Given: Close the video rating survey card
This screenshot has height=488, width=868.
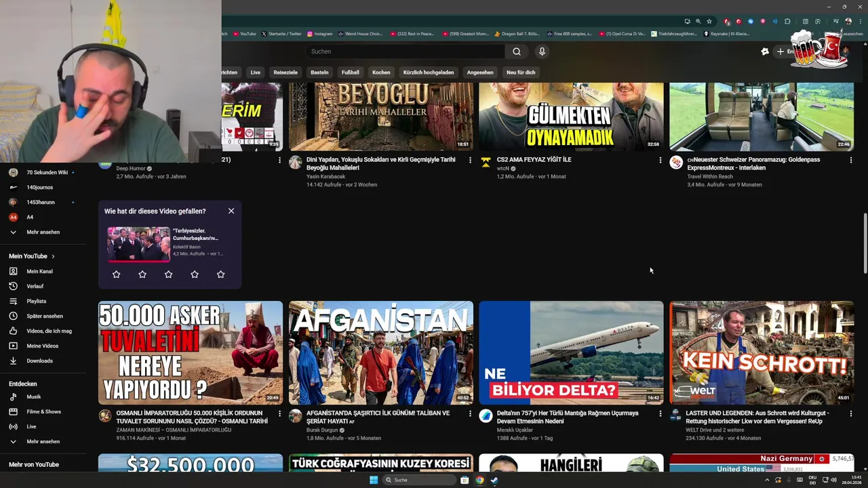Looking at the screenshot, I should tap(231, 211).
